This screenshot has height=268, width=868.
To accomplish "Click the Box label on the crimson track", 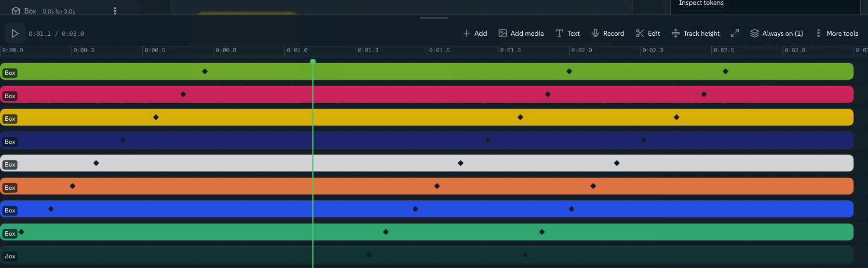I will (x=10, y=96).
